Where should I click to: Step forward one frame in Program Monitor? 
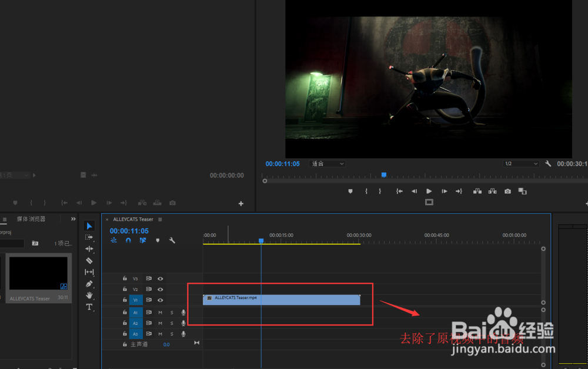[445, 192]
